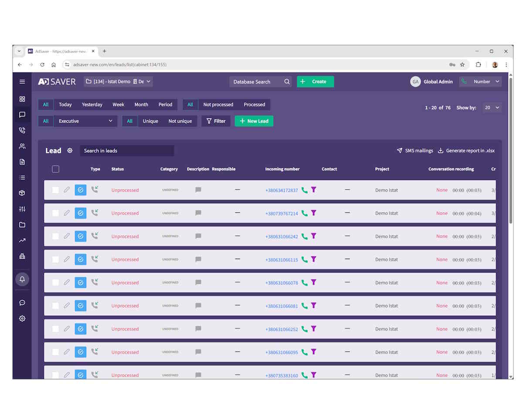
Task: Call back +380631066242 using green phone icon
Action: [305, 236]
